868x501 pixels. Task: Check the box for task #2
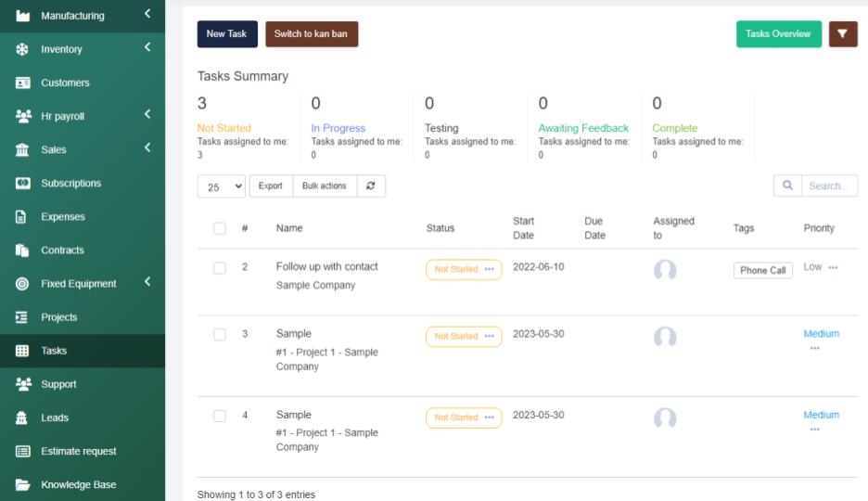coord(220,268)
